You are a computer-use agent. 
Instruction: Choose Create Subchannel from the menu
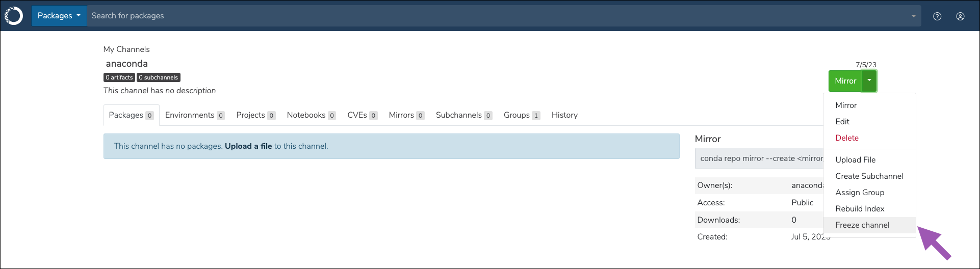click(x=870, y=176)
